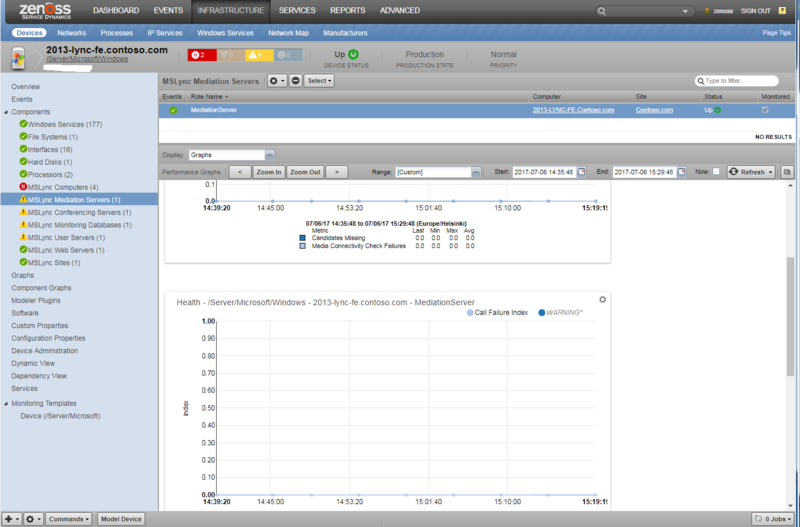The width and height of the screenshot is (800, 527).
Task: Open Health graph gear settings
Action: tap(603, 300)
